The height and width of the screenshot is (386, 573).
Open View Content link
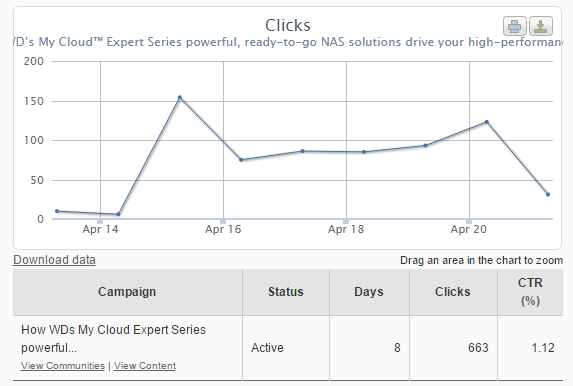coord(145,366)
